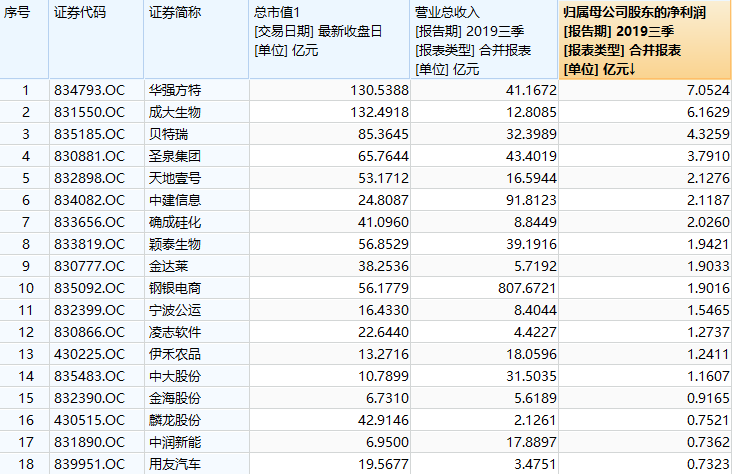The height and width of the screenshot is (474, 736).
Task: Select code 430225.OC for 伊禾农品
Action: [90, 354]
